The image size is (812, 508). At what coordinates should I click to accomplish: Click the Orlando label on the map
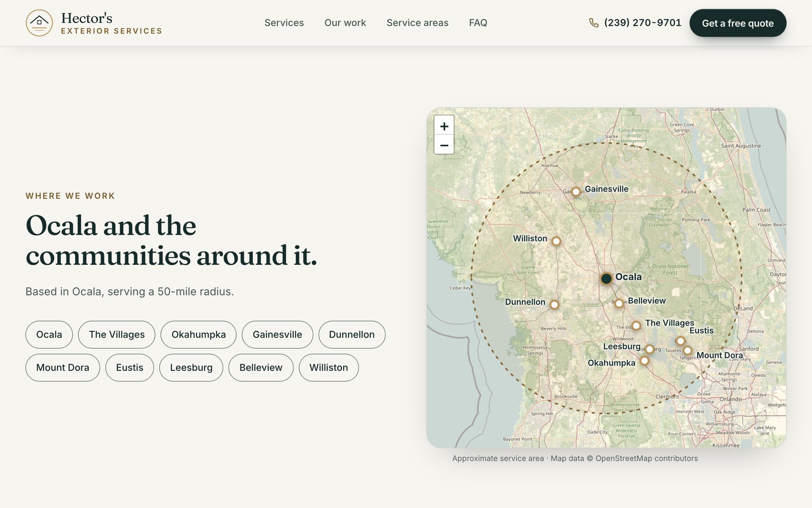click(x=730, y=399)
